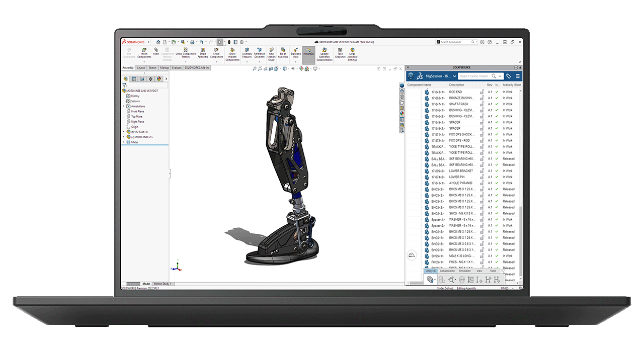This screenshot has height=352, width=644.
Task: Open the MySession dropdown arrow
Action: click(454, 76)
